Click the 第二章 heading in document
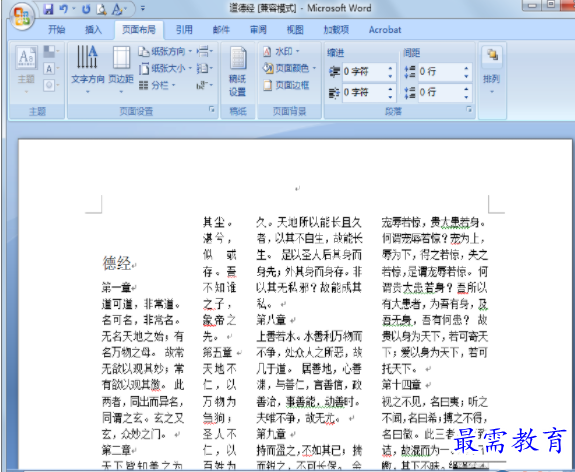575x472 pixels. point(117,450)
